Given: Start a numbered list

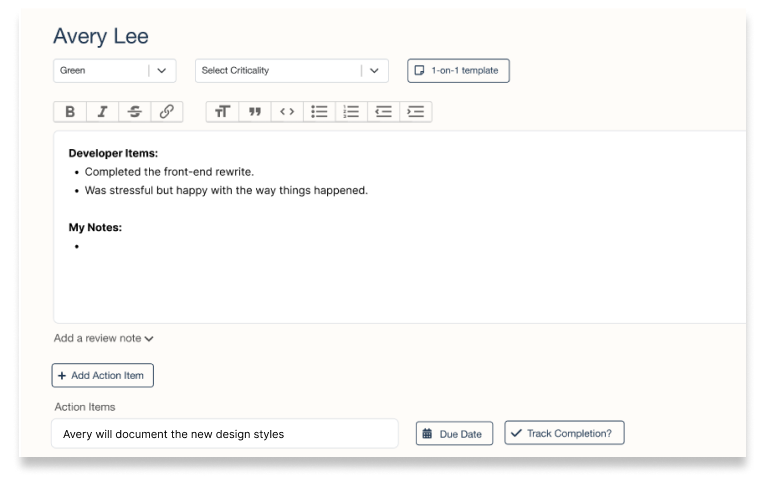Looking at the screenshot, I should coord(351,112).
